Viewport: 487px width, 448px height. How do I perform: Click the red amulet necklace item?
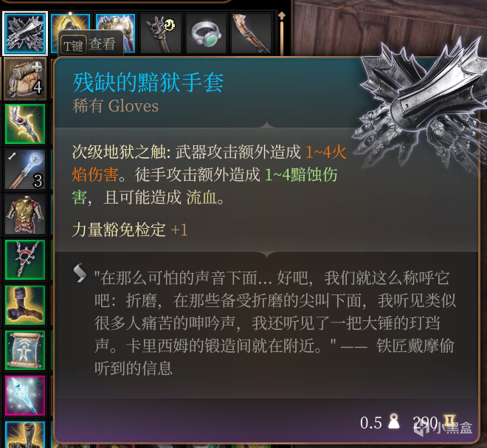point(25,260)
